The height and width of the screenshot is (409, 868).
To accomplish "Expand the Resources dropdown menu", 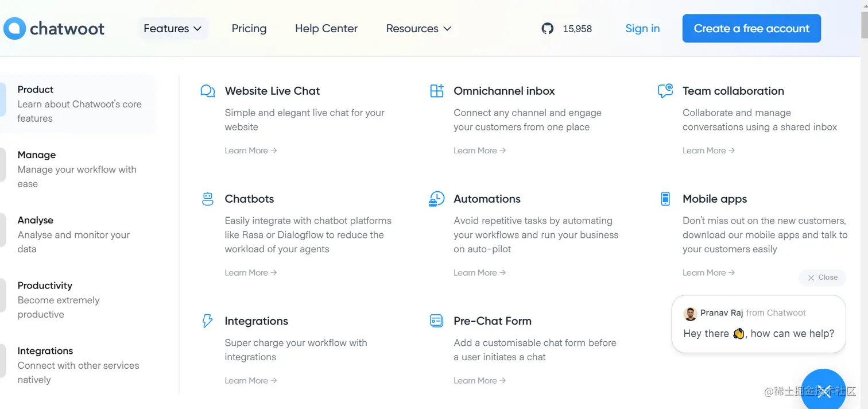I will 418,28.
